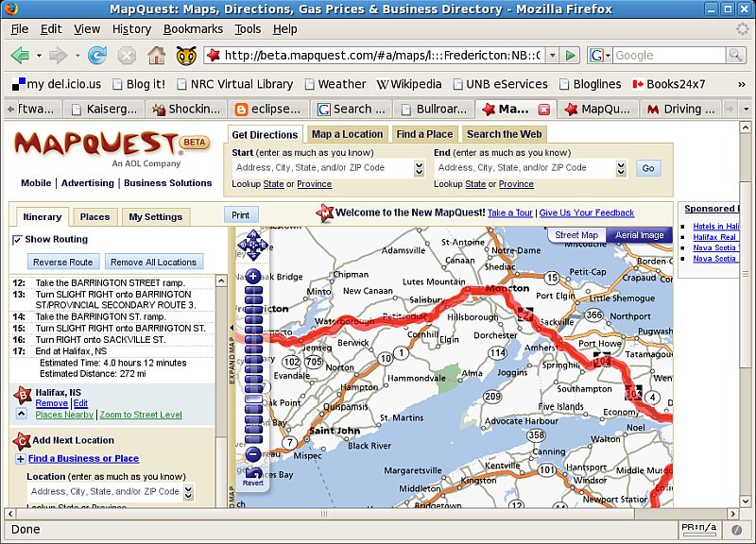Open the my del.icio.us bookmark

point(57,84)
